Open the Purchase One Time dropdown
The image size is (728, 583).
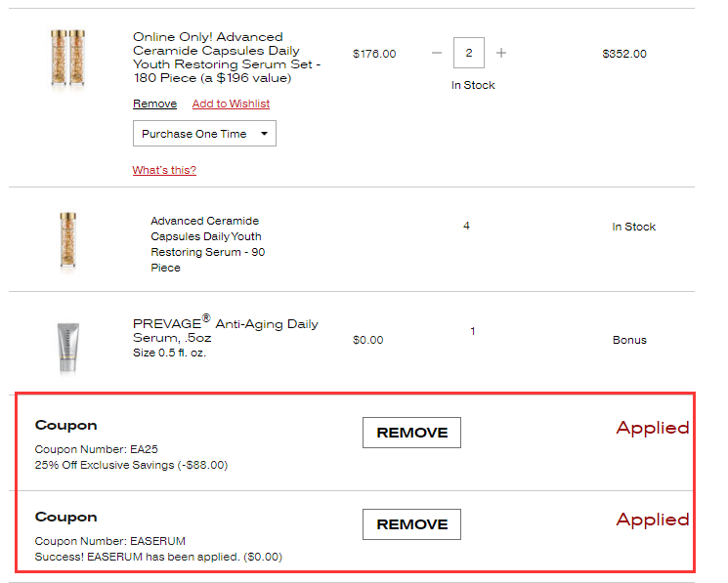[204, 134]
